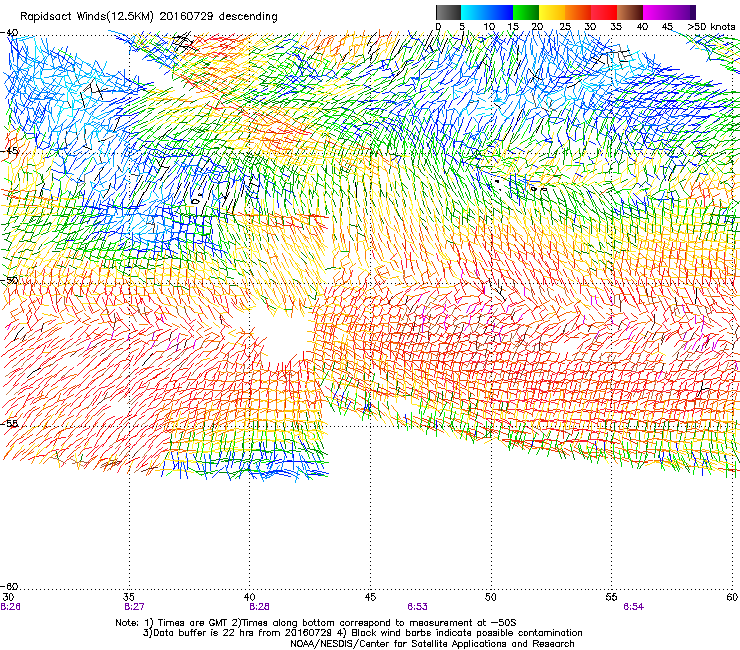The image size is (740, 650).
Task: Select the yellow 20-25 knots legend swatch
Action: click(x=552, y=12)
